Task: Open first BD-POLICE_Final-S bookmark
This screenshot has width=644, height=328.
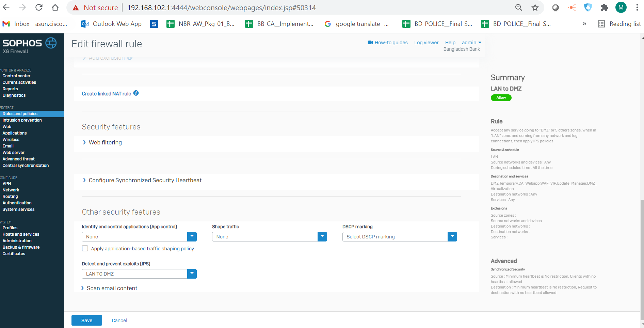Action: coord(437,24)
